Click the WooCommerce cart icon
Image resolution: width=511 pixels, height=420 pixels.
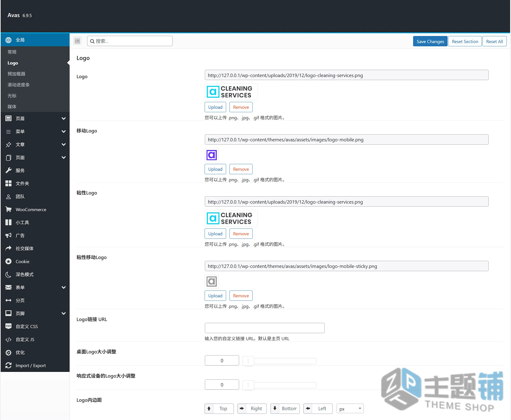tap(8, 210)
